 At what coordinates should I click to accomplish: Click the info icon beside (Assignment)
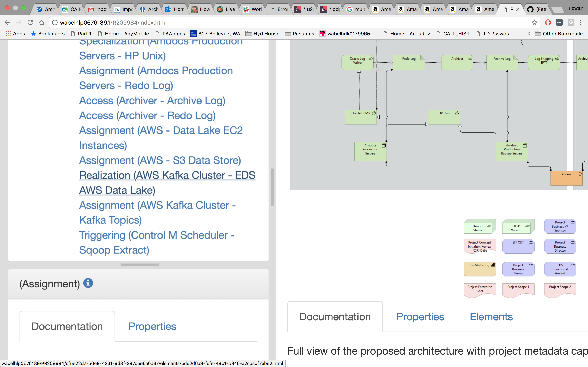pos(88,283)
